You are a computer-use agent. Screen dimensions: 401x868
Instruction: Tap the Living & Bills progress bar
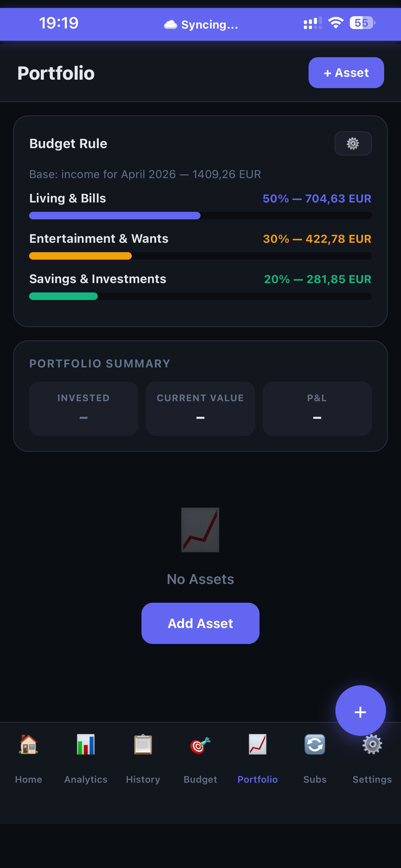coord(200,216)
